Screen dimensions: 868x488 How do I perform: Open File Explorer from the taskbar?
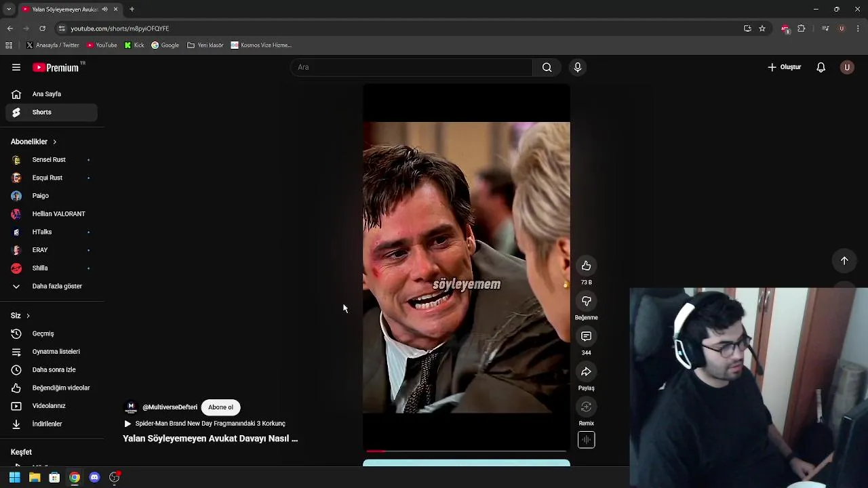point(35,477)
